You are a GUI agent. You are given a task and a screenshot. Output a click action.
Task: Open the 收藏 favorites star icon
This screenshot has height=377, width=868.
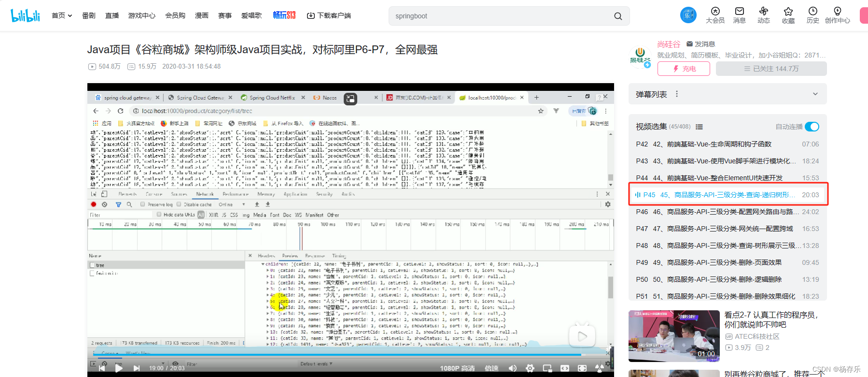coord(788,11)
